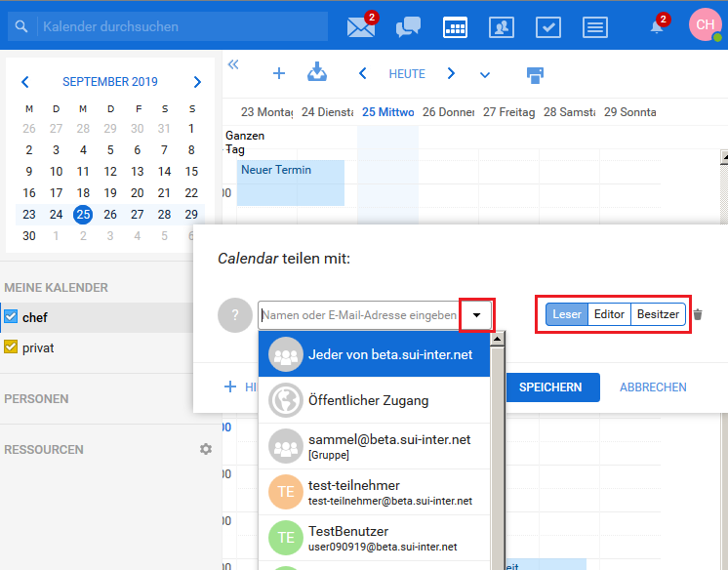728x570 pixels.
Task: Open Ressourcen settings gear icon
Action: [205, 449]
